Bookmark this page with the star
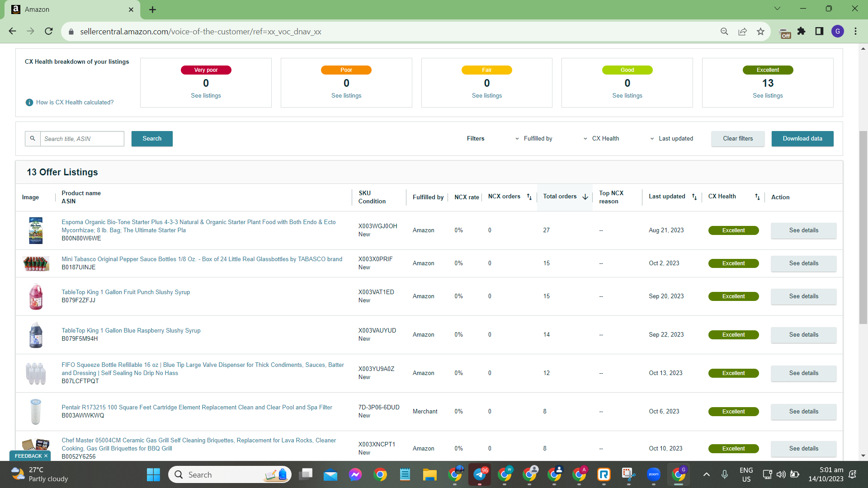The image size is (868, 488). click(x=760, y=31)
